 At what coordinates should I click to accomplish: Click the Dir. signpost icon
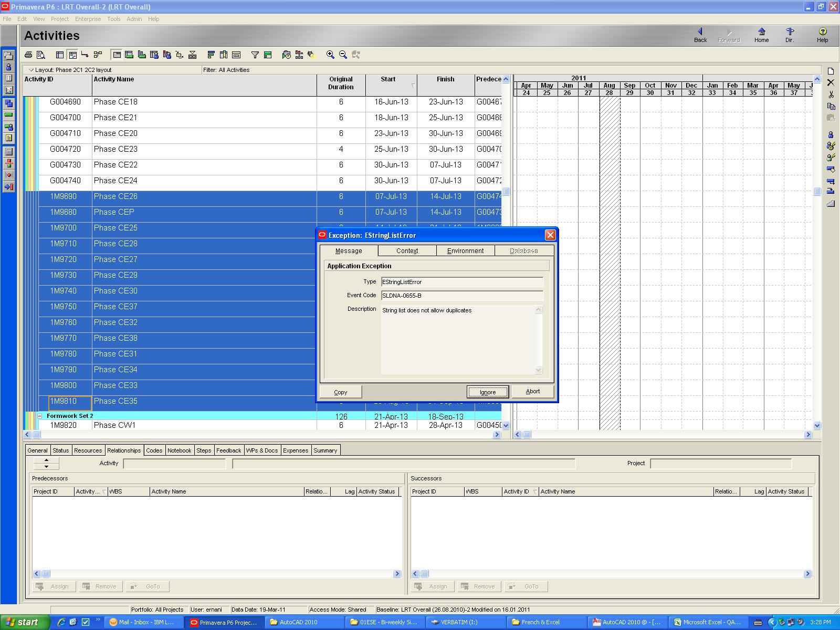pyautogui.click(x=790, y=35)
